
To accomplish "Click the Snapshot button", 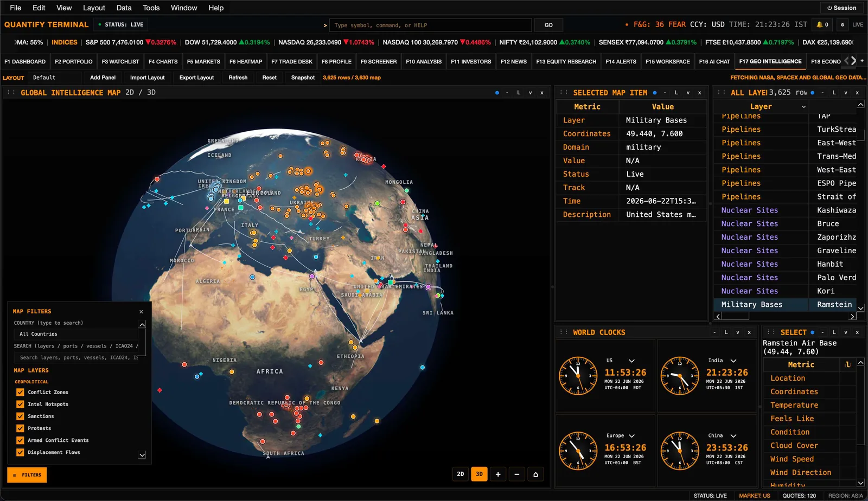I will 303,78.
